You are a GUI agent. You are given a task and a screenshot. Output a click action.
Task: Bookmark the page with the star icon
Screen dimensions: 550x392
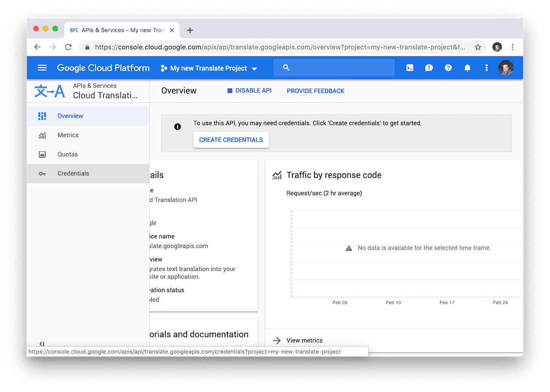pos(477,47)
